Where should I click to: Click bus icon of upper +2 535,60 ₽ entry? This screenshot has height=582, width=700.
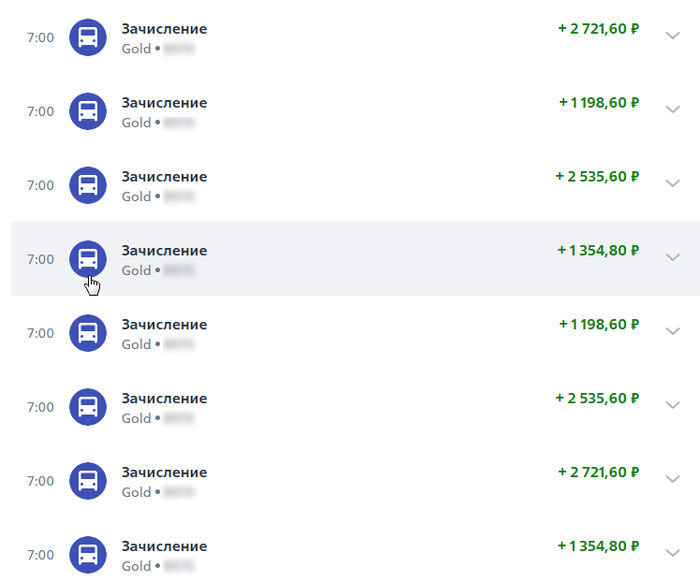tap(88, 185)
